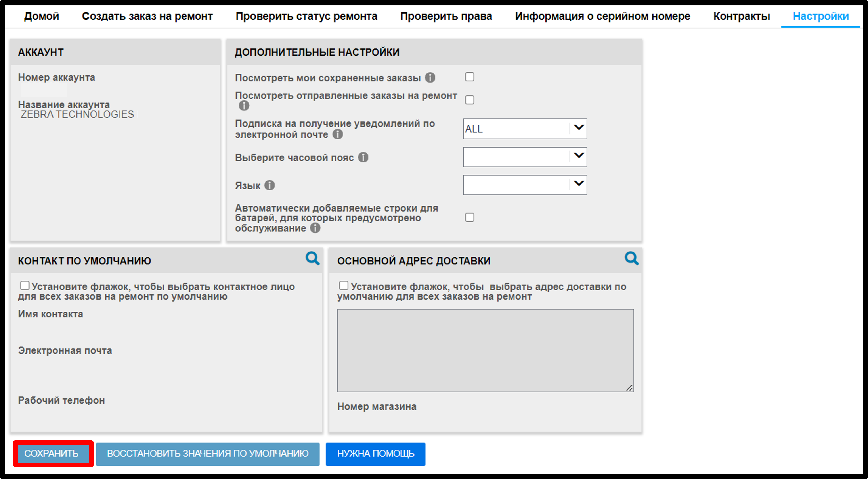This screenshot has width=868, height=479.
Task: Select Информация о серийном номере tab
Action: tap(602, 16)
